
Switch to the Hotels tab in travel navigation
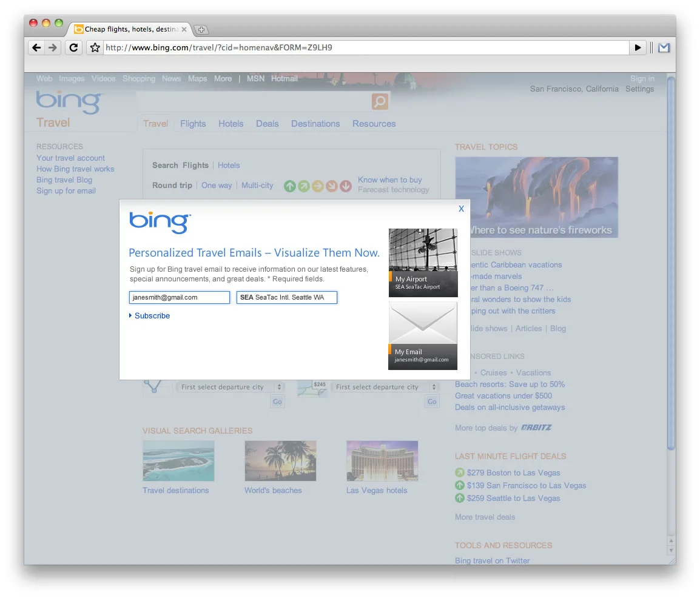pos(231,124)
